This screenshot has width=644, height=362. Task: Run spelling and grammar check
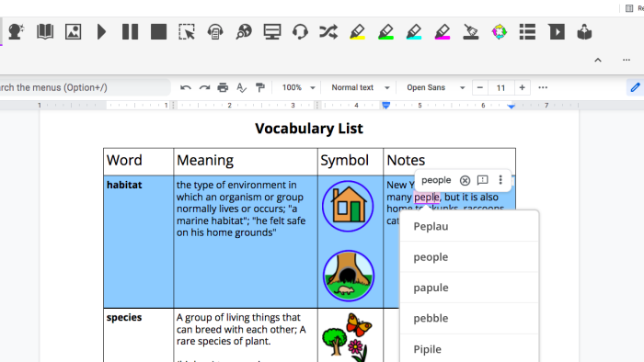(241, 87)
